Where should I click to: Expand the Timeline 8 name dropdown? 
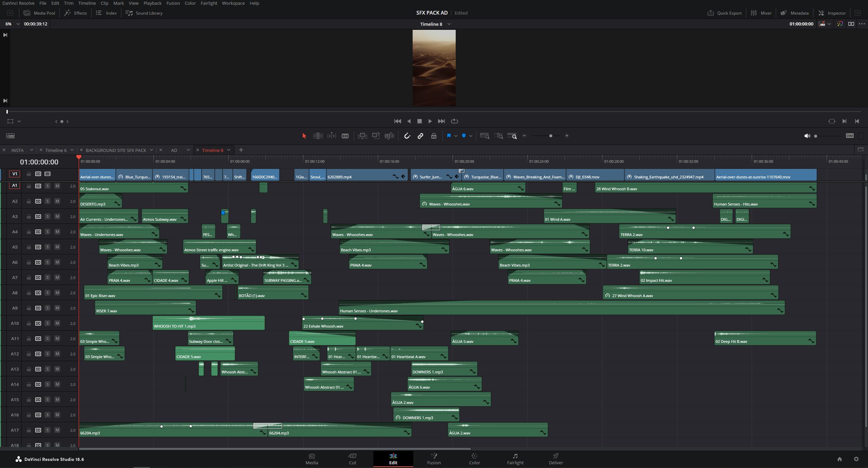click(x=449, y=24)
